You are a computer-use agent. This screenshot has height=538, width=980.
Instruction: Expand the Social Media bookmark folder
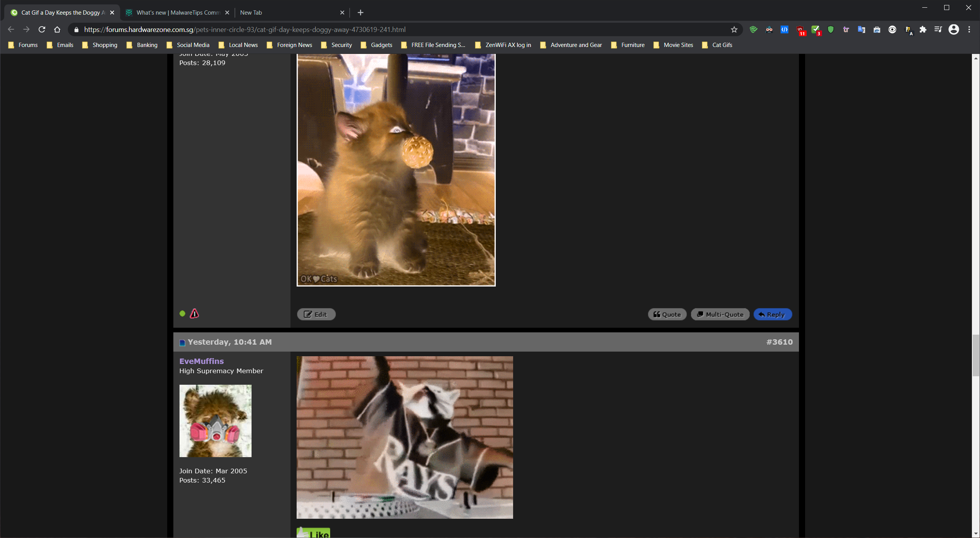188,45
